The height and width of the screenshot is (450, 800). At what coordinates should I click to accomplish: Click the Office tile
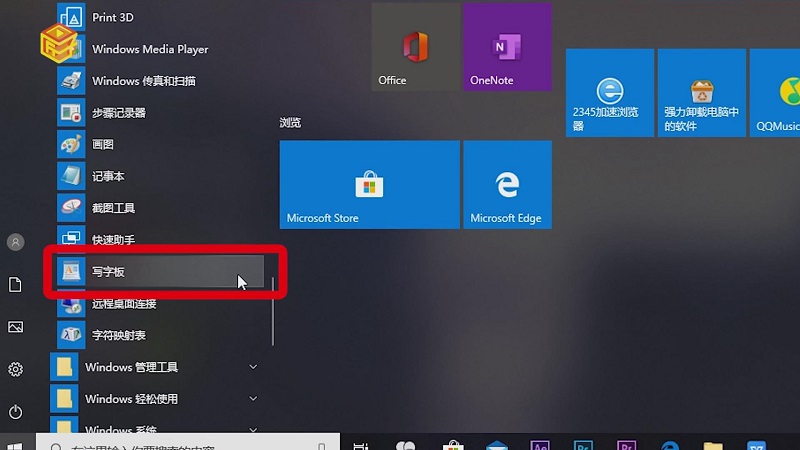pos(416,47)
